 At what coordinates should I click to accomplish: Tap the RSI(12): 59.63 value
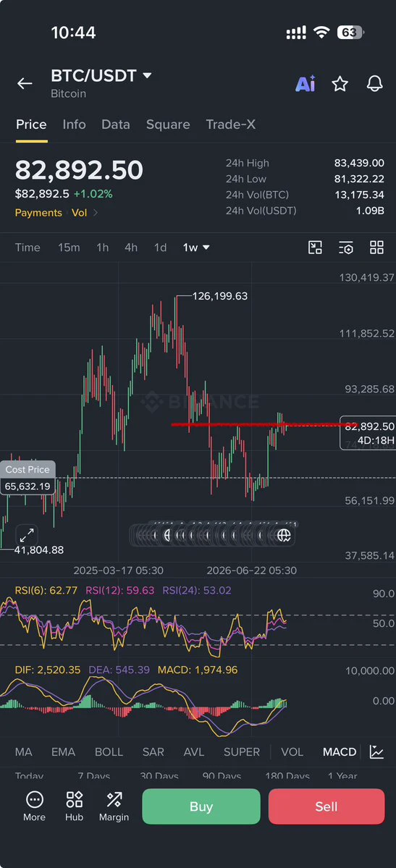pyautogui.click(x=119, y=590)
